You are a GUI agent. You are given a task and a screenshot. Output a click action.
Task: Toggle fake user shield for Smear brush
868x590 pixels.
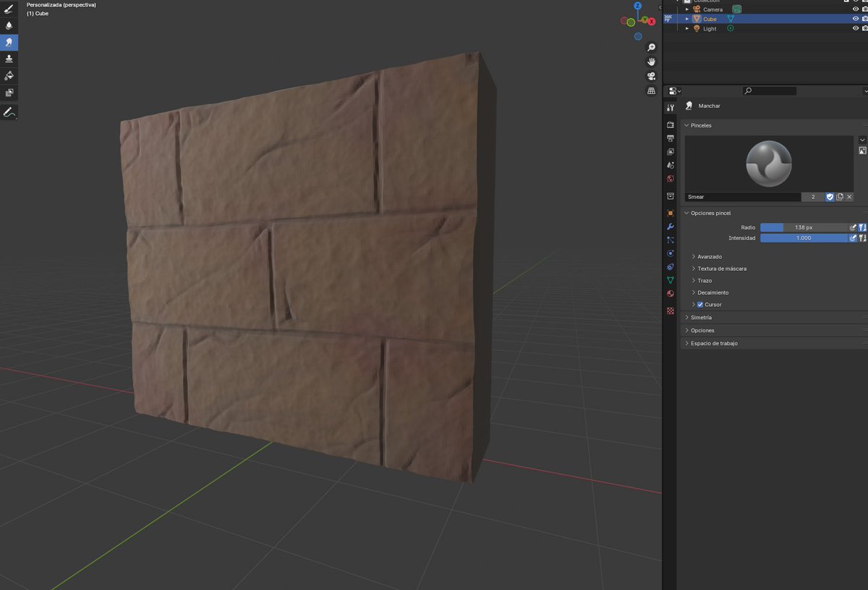click(x=830, y=197)
